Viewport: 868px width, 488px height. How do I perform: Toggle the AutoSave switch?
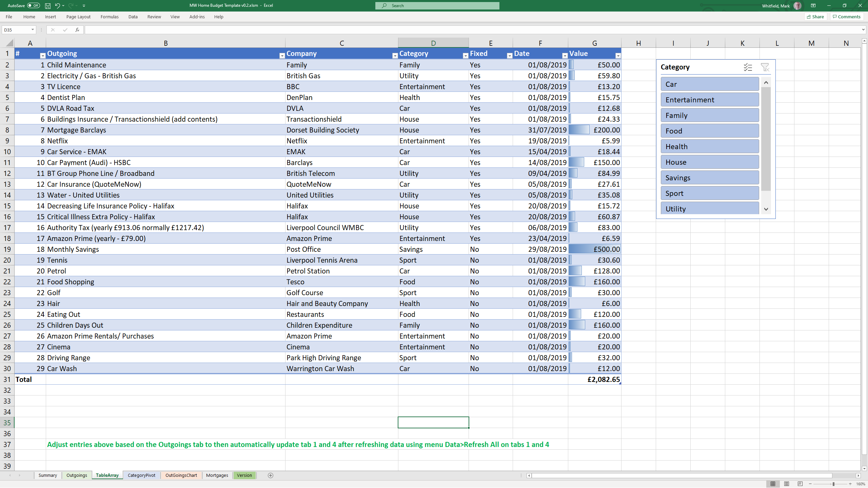pyautogui.click(x=34, y=6)
